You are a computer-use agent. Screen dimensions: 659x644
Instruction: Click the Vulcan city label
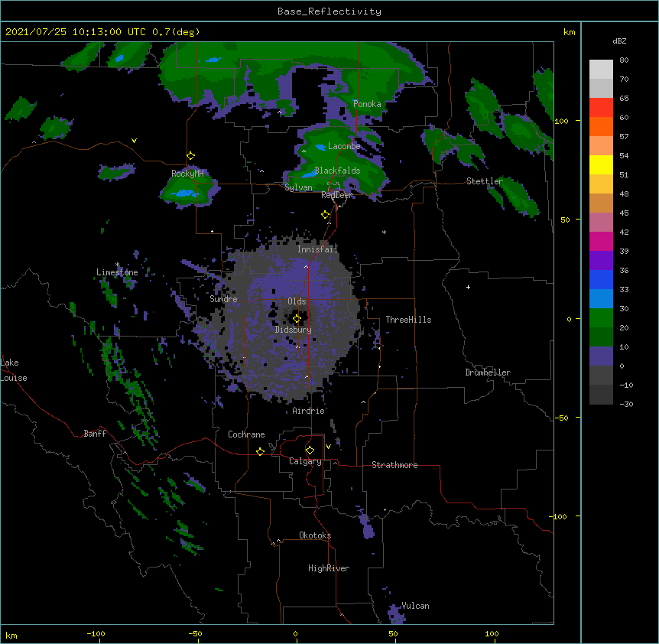[415, 606]
